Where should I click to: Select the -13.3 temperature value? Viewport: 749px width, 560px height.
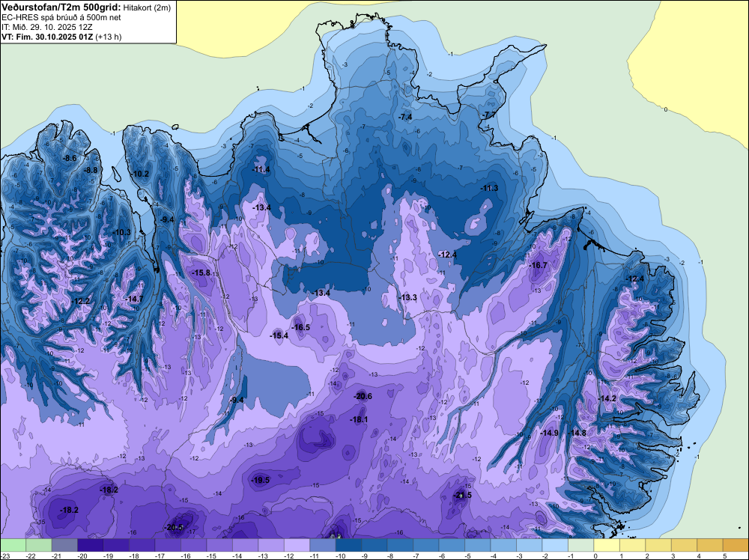click(408, 297)
